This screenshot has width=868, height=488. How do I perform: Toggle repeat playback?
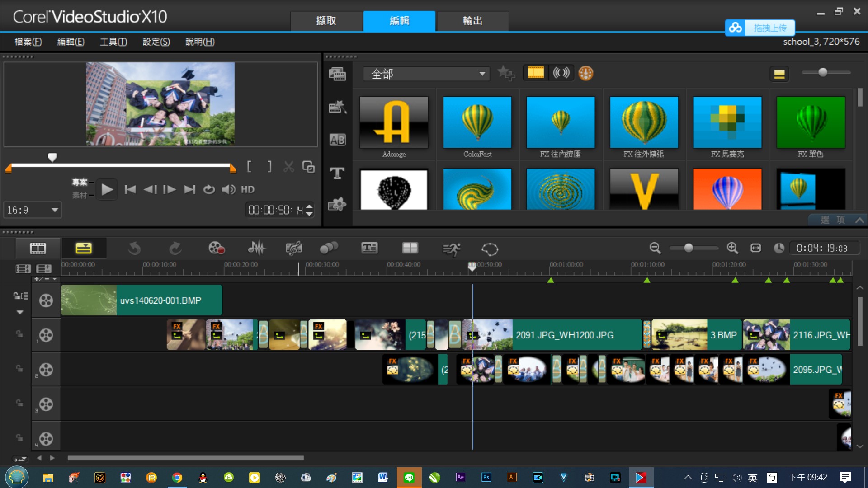point(209,189)
